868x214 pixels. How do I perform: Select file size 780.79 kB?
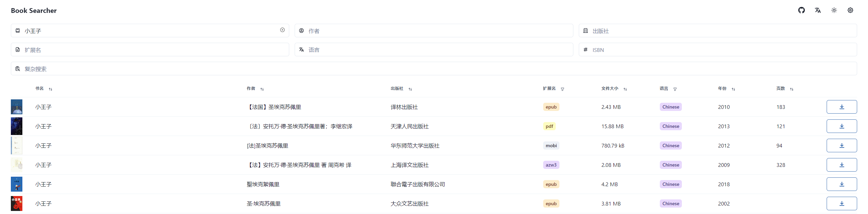click(613, 145)
